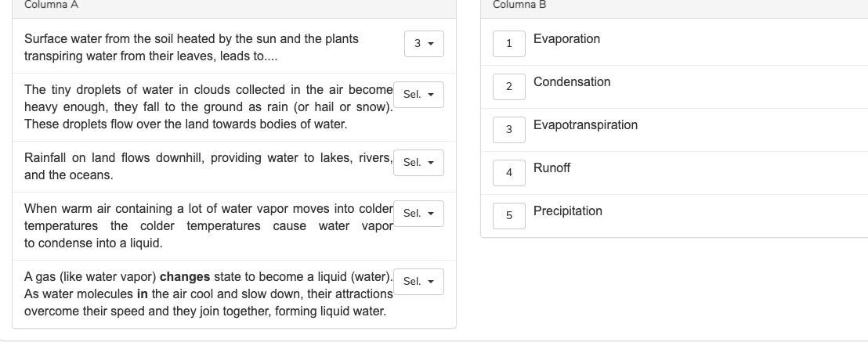This screenshot has width=868, height=360.
Task: Click number 4 box beside Runoff
Action: pyautogui.click(x=508, y=173)
